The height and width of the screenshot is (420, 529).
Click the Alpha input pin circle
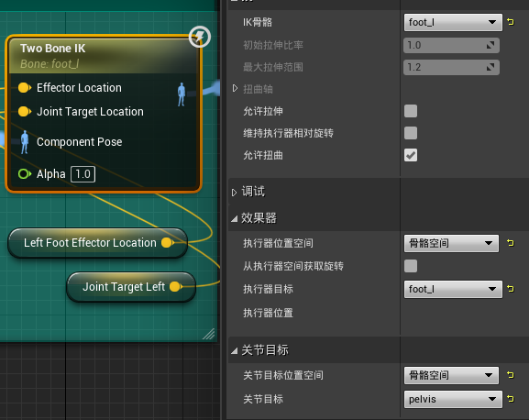24,174
